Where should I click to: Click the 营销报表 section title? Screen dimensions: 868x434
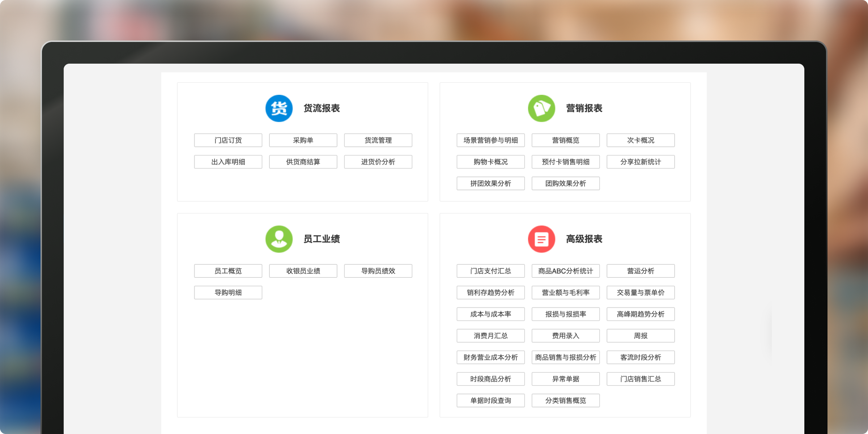(584, 108)
